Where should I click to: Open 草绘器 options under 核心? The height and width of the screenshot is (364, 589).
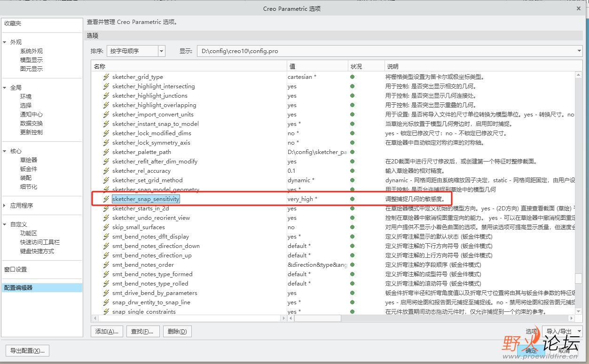click(x=28, y=160)
